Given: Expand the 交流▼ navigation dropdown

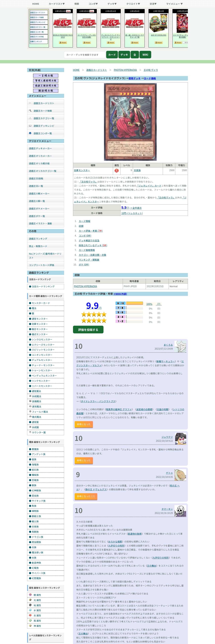Looking at the screenshot, I should pyautogui.click(x=153, y=4).
